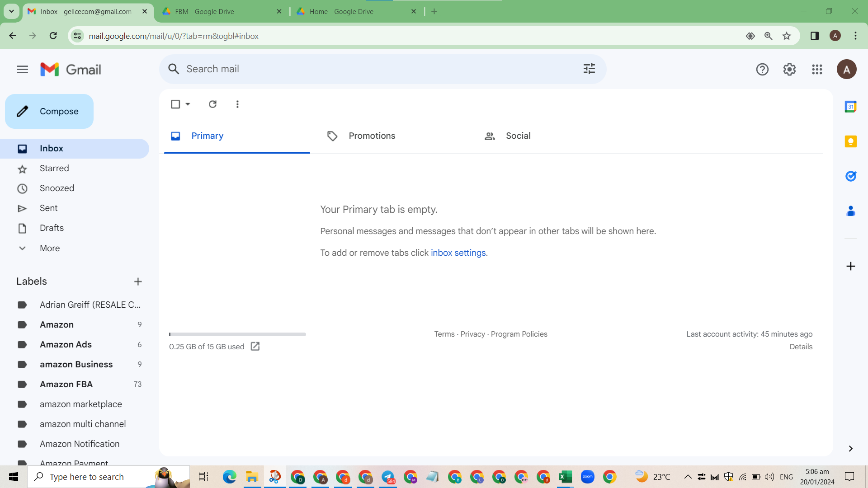Reload the browser page
Image resolution: width=868 pixels, height=488 pixels.
pyautogui.click(x=53, y=36)
